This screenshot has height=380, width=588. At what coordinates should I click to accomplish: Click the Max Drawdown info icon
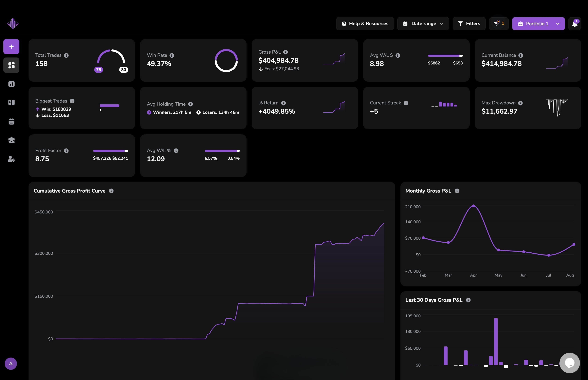pyautogui.click(x=520, y=103)
